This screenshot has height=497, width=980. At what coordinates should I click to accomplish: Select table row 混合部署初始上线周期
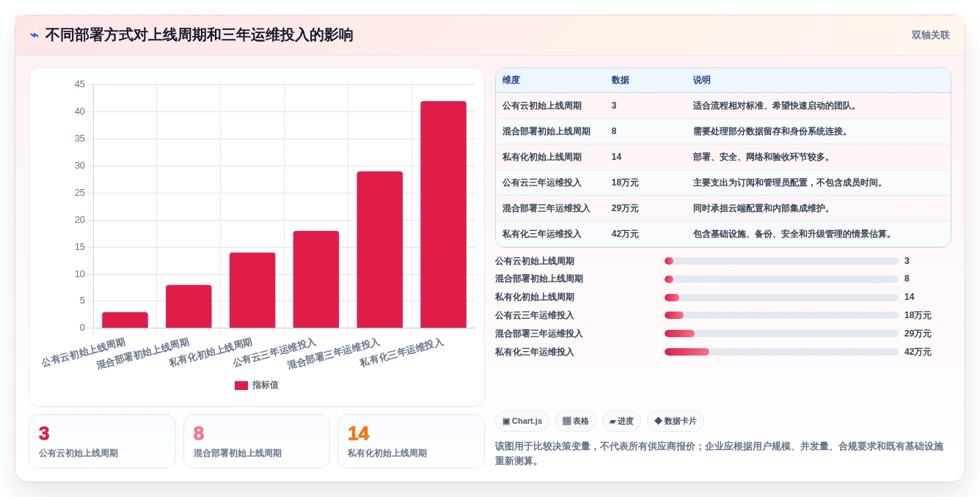723,131
